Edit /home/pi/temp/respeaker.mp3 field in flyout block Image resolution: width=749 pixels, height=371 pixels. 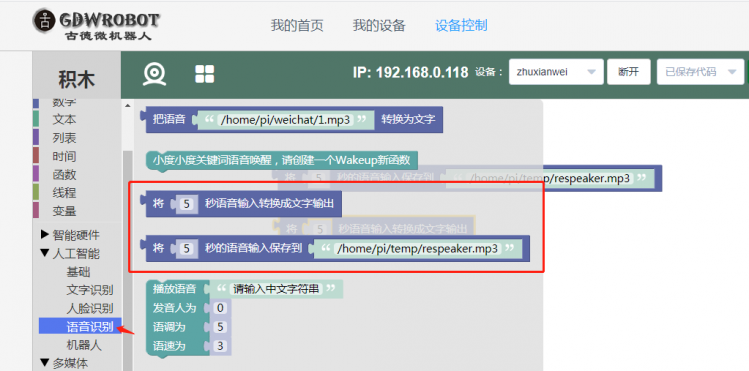[x=417, y=249]
